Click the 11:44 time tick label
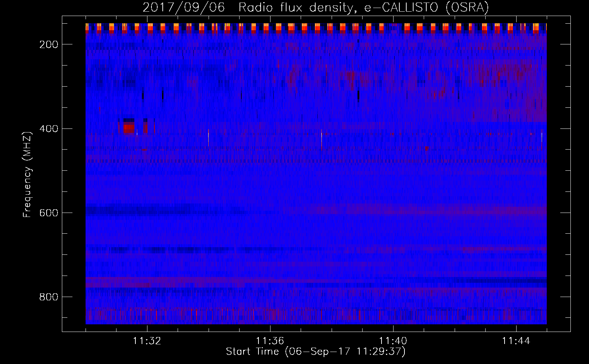The image size is (589, 364). [516, 341]
